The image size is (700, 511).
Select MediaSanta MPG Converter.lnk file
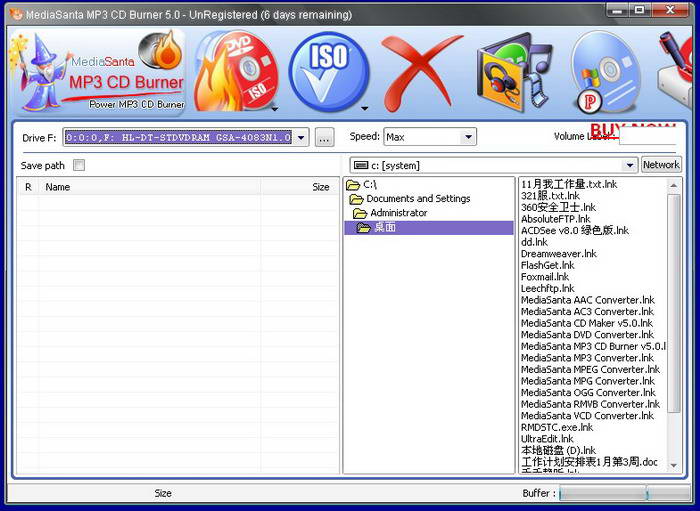point(588,382)
